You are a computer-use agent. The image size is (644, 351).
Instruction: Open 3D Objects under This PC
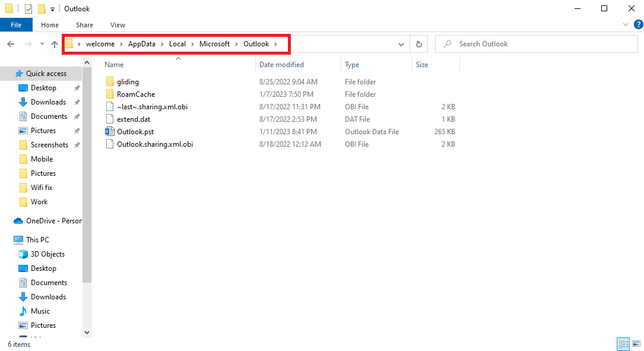47,254
